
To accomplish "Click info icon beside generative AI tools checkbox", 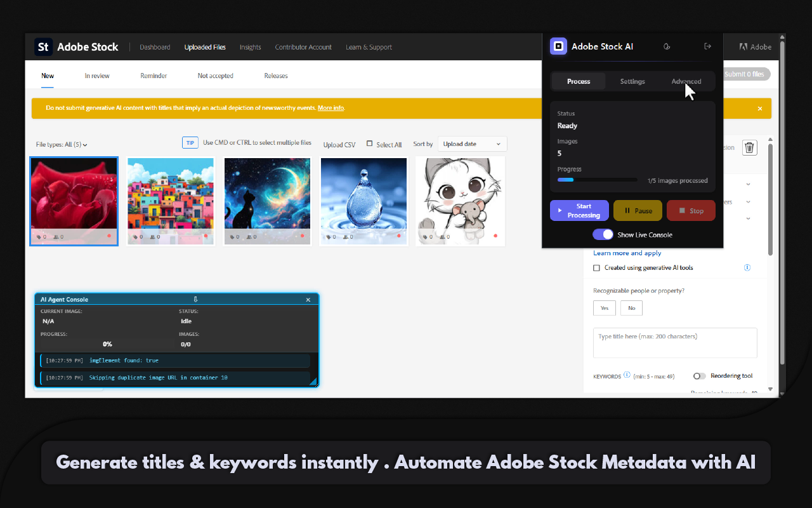I will (747, 267).
